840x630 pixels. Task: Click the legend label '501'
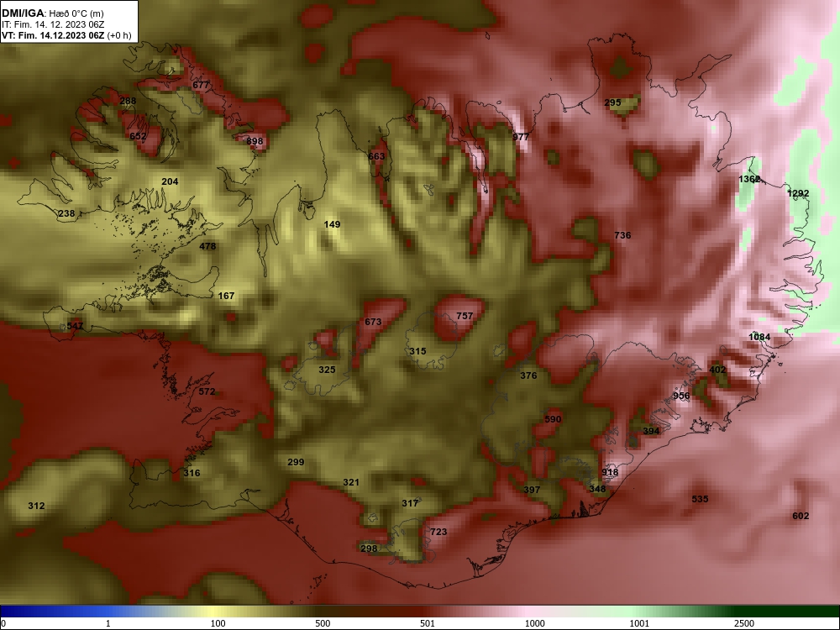pos(428,623)
